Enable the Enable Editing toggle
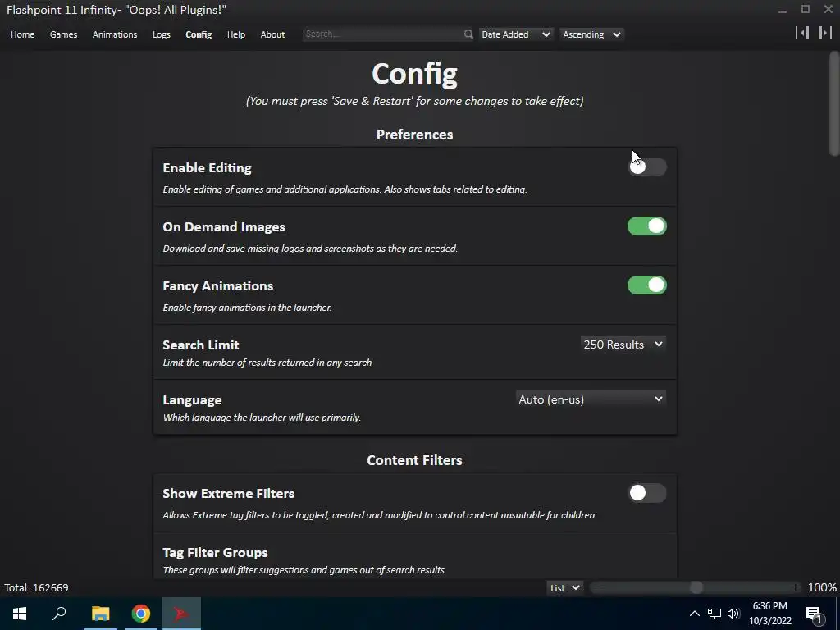This screenshot has width=840, height=630. click(x=646, y=167)
